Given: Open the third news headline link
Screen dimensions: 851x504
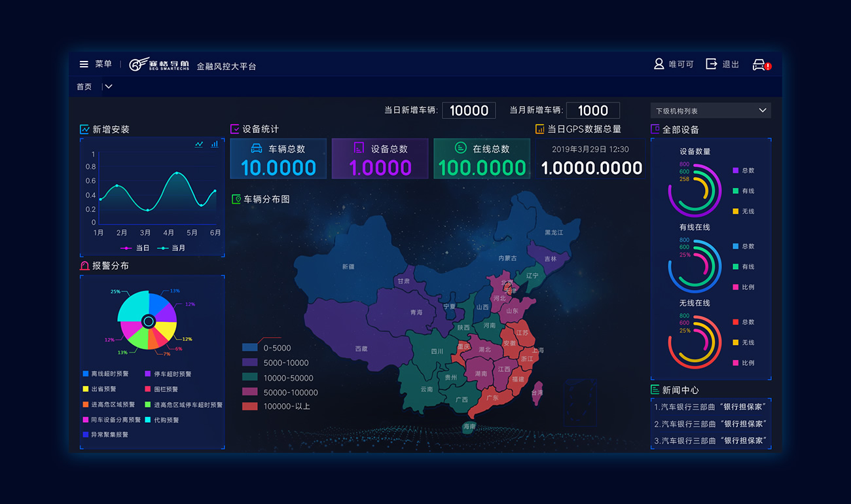Looking at the screenshot, I should (x=710, y=441).
